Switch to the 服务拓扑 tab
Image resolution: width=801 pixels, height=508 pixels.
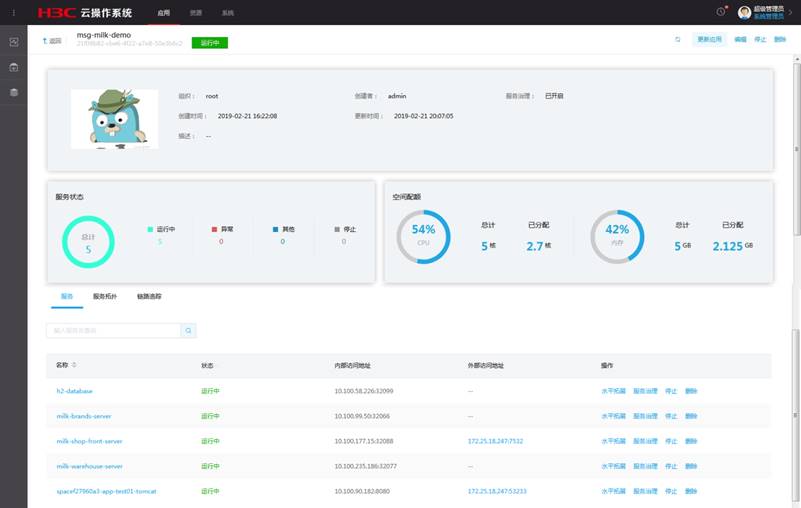pyautogui.click(x=105, y=297)
